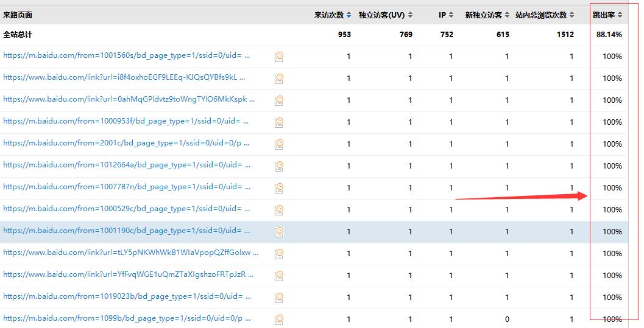
Task: Sort the table by IP column
Action: point(446,15)
